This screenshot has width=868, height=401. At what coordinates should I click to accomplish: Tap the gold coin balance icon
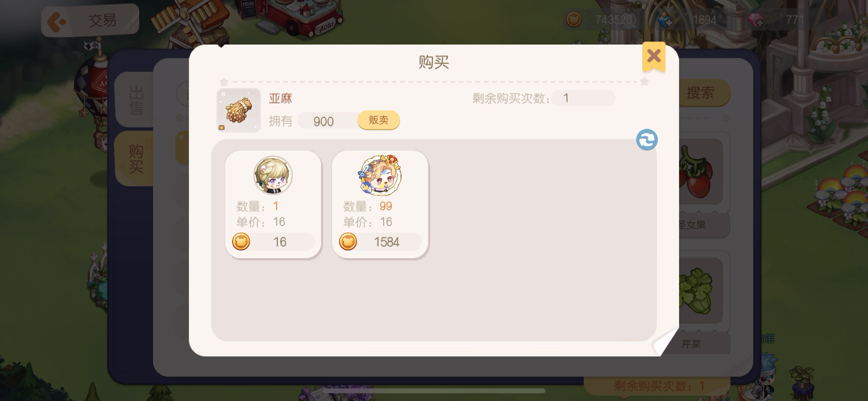pos(574,20)
